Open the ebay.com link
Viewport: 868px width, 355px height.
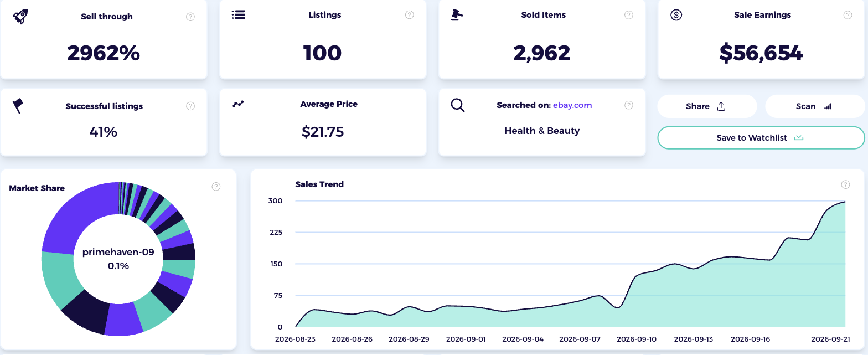point(572,105)
